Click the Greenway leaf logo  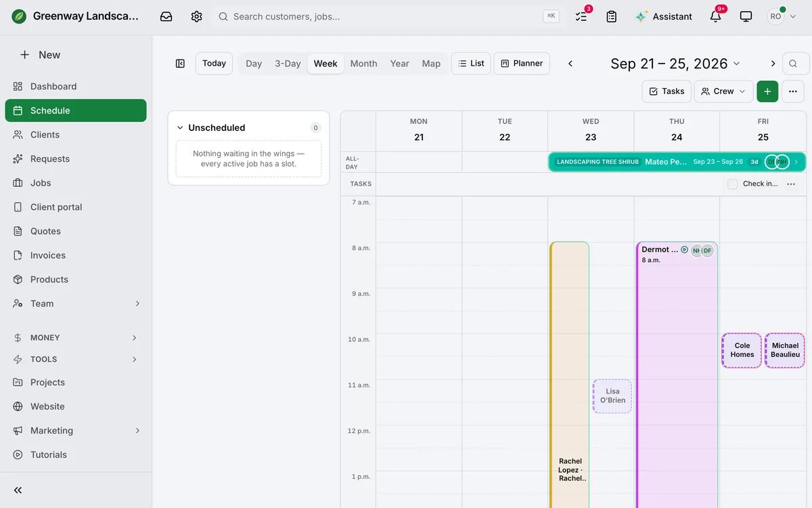pos(20,16)
